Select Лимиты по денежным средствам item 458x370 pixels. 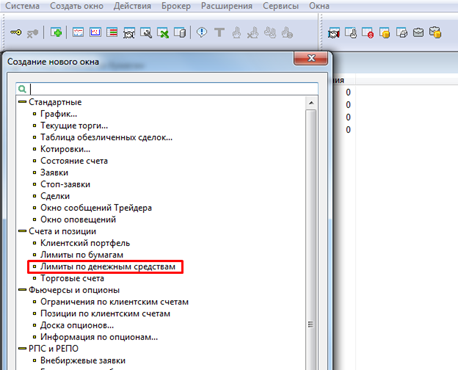108,267
